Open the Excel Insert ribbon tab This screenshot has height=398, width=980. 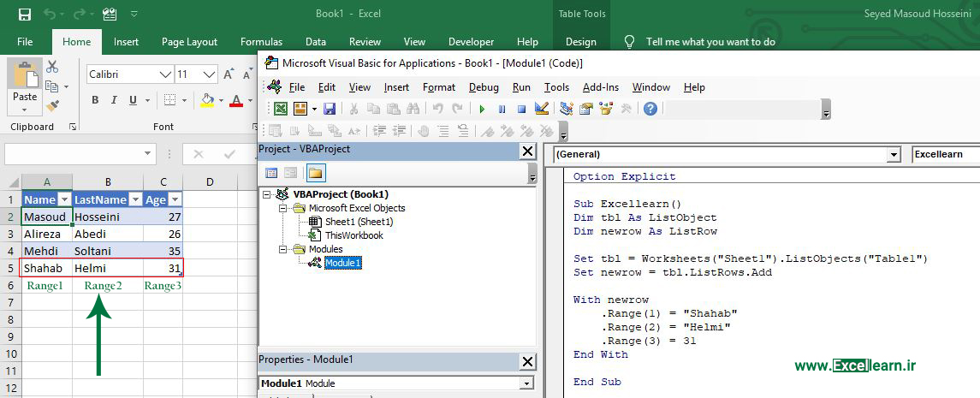(127, 42)
